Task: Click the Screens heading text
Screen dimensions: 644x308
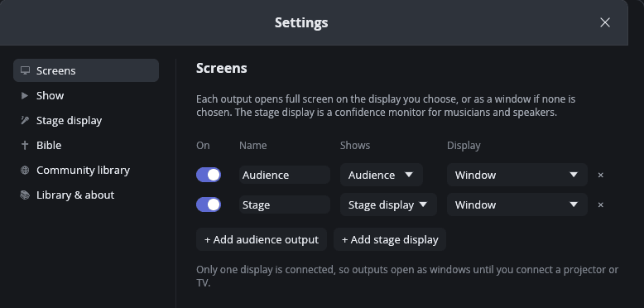Action: click(221, 68)
